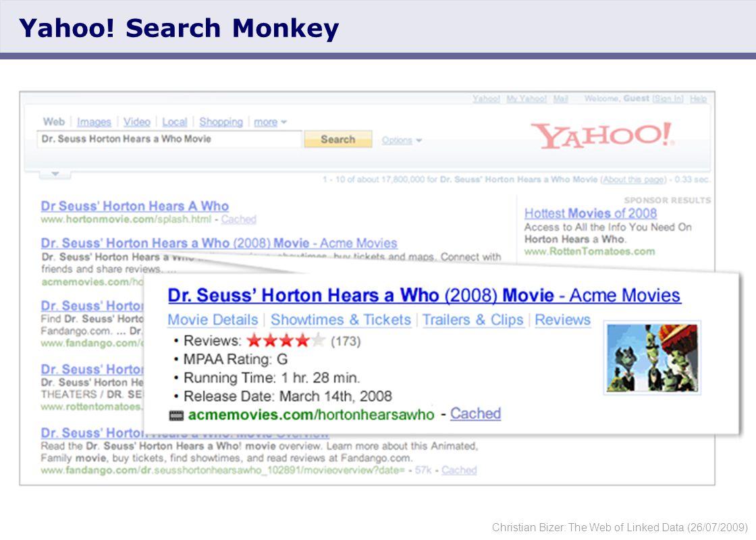The image size is (756, 540).
Task: Open Cached link in enhanced result
Action: coord(475,414)
